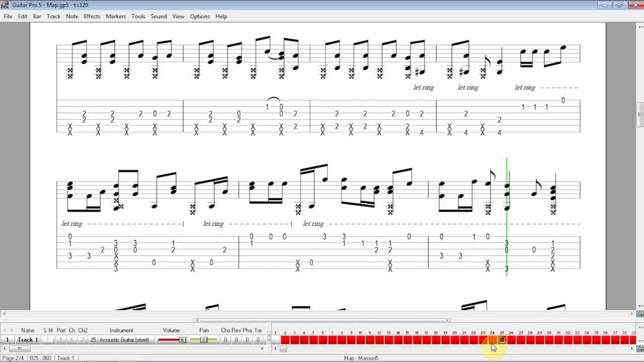
Task: Open the Tools menu
Action: coord(138,16)
